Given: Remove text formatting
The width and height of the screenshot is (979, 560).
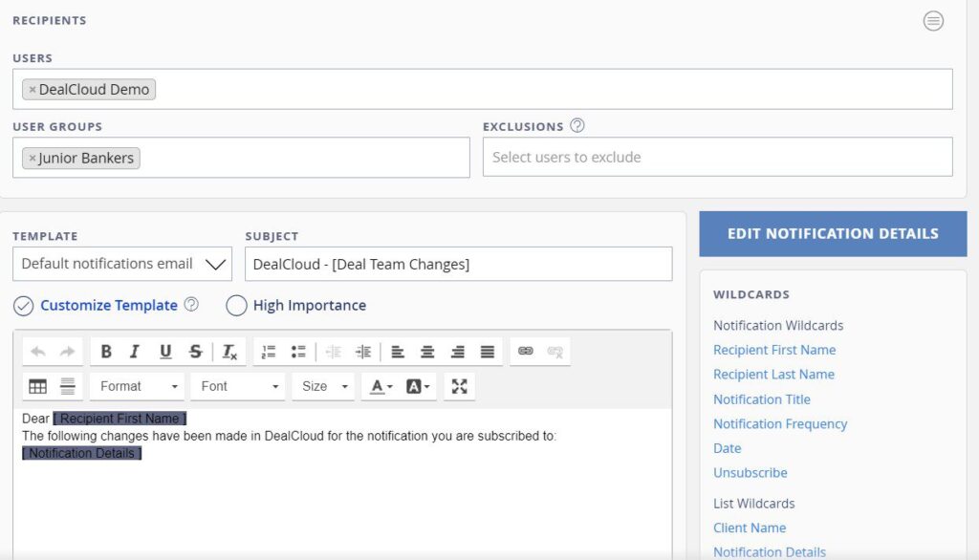Looking at the screenshot, I should pyautogui.click(x=229, y=352).
